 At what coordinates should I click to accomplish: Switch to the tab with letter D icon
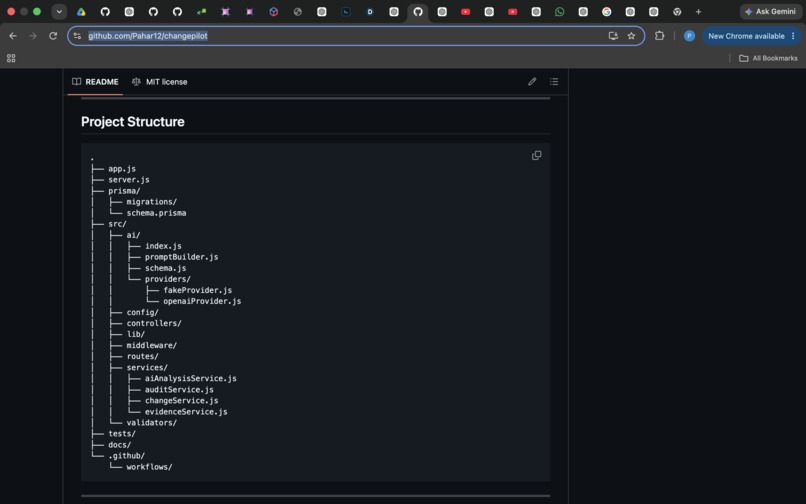370,11
